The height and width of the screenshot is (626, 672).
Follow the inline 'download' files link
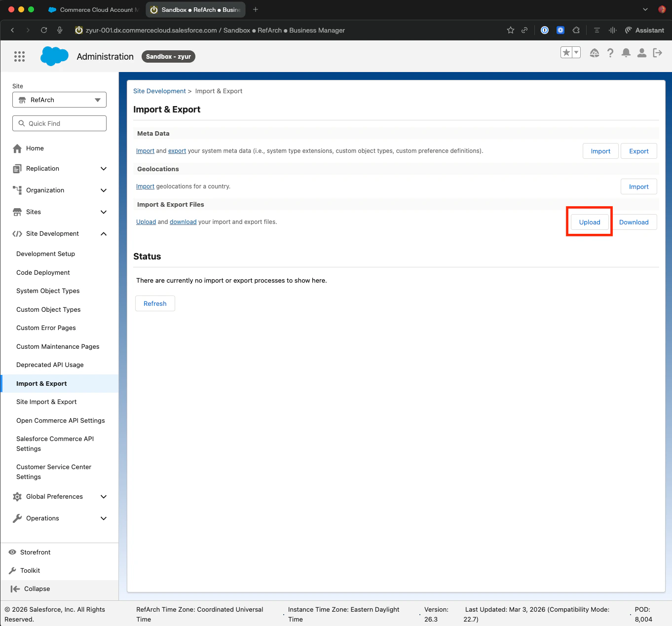pyautogui.click(x=183, y=222)
